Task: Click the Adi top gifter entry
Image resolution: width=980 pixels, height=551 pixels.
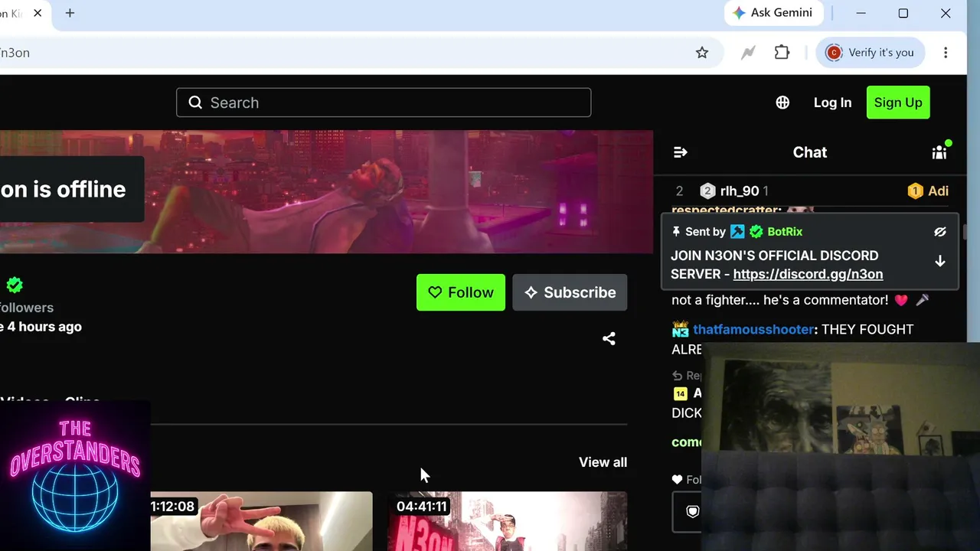Action: 928,191
